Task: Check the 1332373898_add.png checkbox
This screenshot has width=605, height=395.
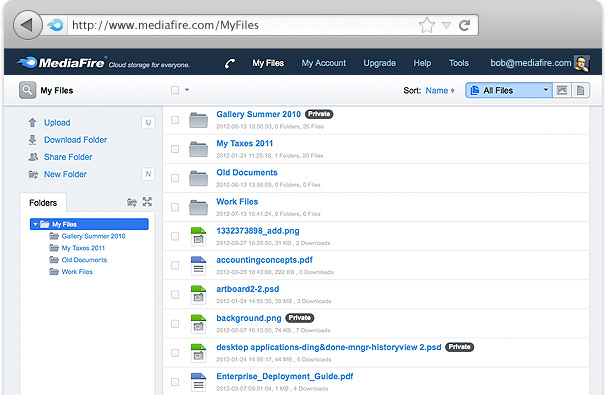Action: (175, 236)
